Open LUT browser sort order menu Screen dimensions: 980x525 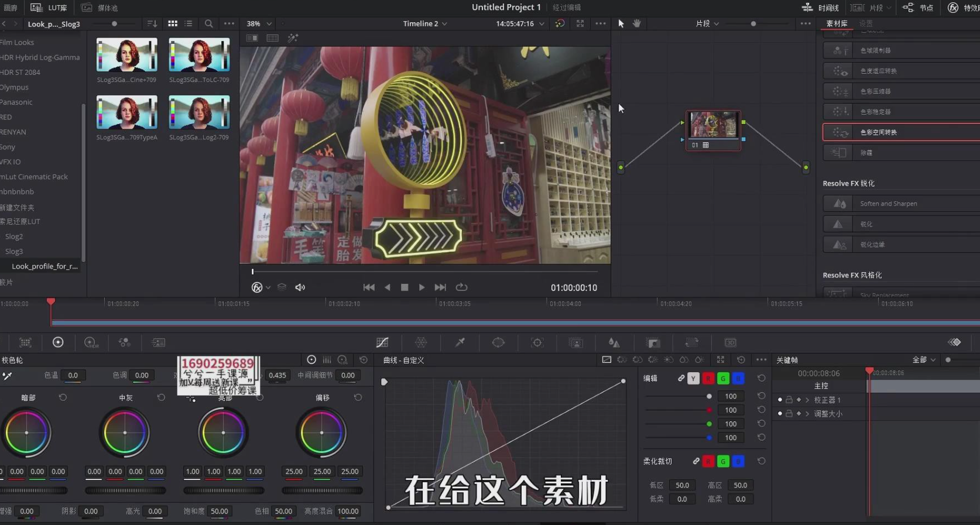[x=152, y=23]
